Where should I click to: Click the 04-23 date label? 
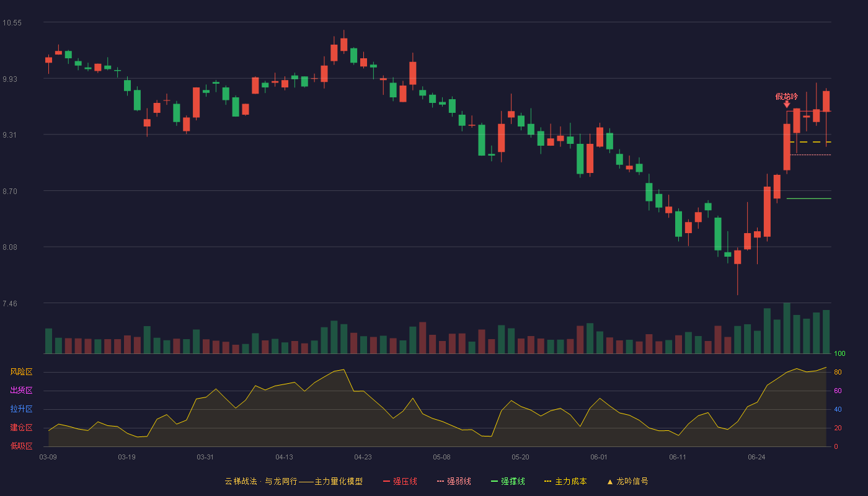point(363,457)
